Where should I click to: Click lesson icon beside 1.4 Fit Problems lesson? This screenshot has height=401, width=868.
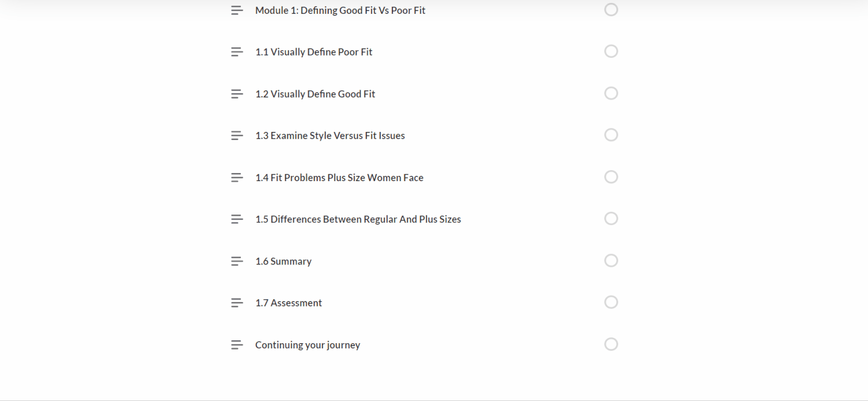click(x=237, y=178)
